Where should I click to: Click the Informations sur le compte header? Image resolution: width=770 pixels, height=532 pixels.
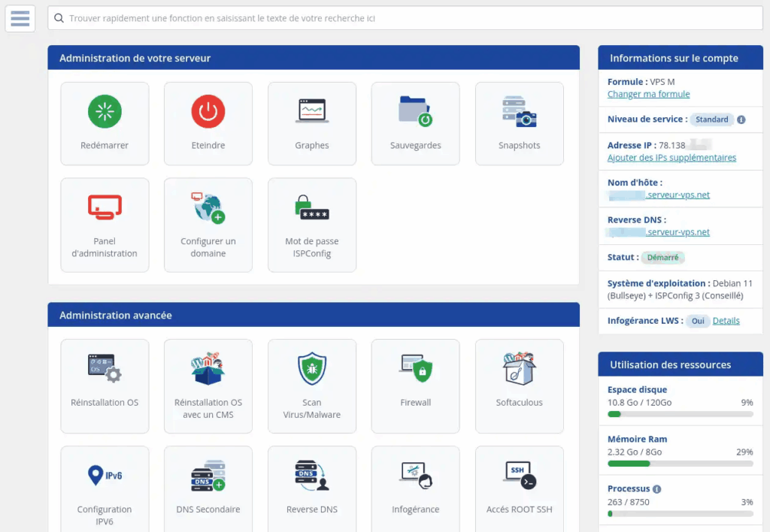(680, 58)
